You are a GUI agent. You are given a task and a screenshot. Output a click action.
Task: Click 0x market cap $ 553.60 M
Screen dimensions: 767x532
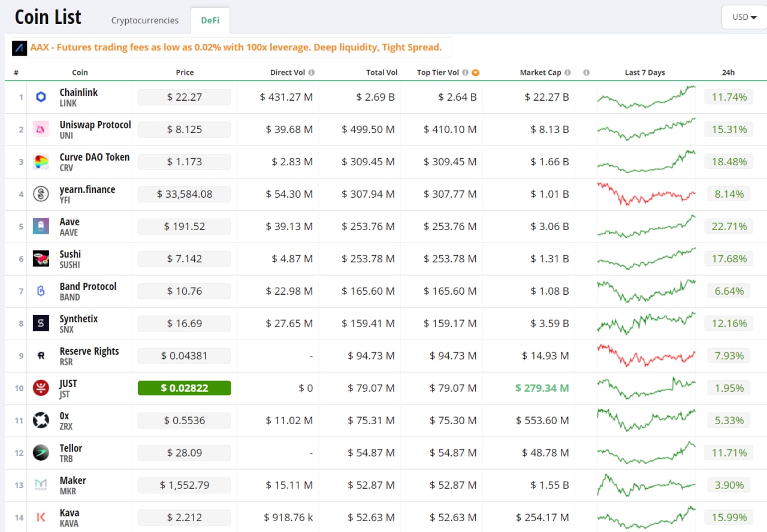542,421
